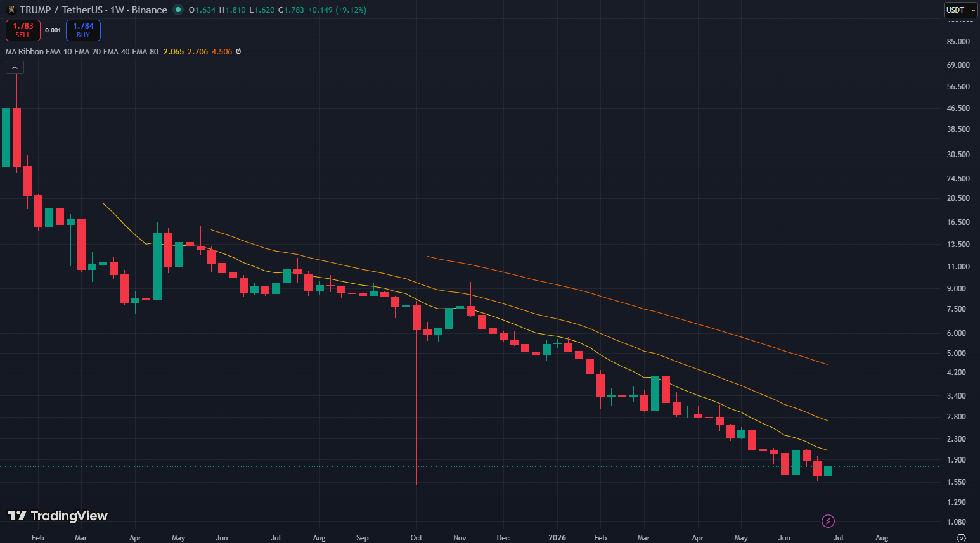Click the 11.000 price scale label
The height and width of the screenshot is (543, 980).
coord(958,267)
